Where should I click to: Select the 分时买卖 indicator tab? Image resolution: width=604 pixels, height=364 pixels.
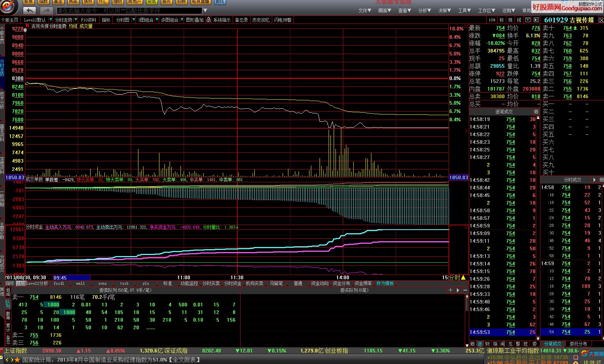tap(211, 284)
